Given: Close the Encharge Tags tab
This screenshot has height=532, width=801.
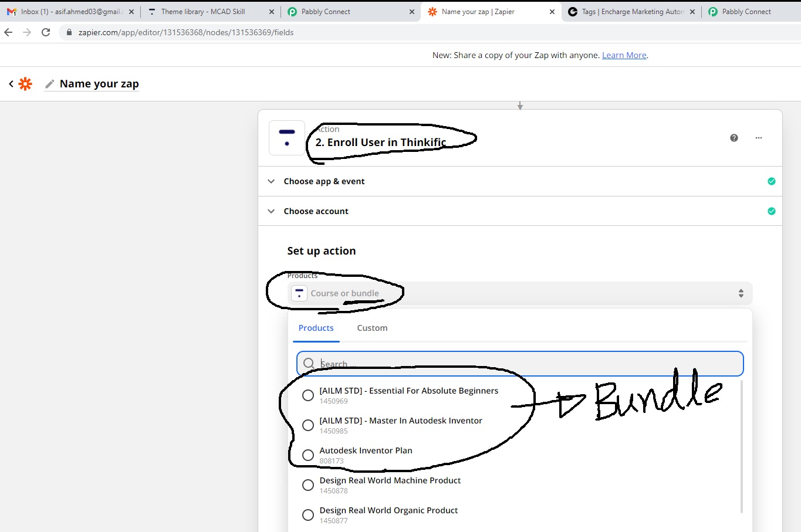Looking at the screenshot, I should [692, 12].
